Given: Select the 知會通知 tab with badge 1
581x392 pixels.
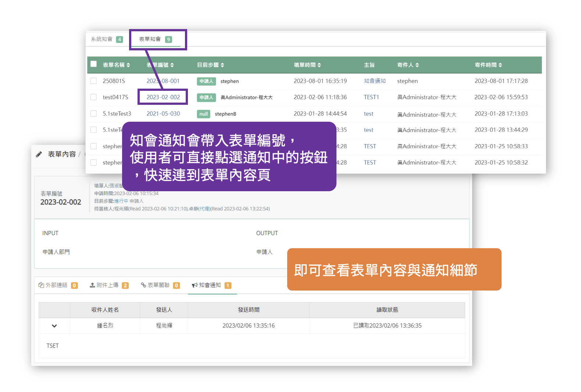Looking at the screenshot, I should [210, 285].
